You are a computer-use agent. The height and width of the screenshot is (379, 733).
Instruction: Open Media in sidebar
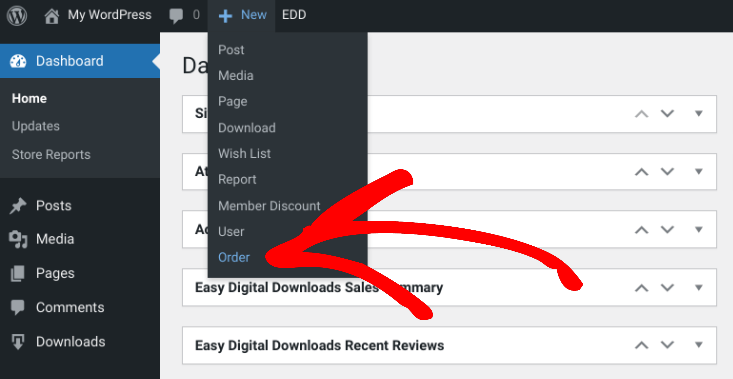coord(55,239)
